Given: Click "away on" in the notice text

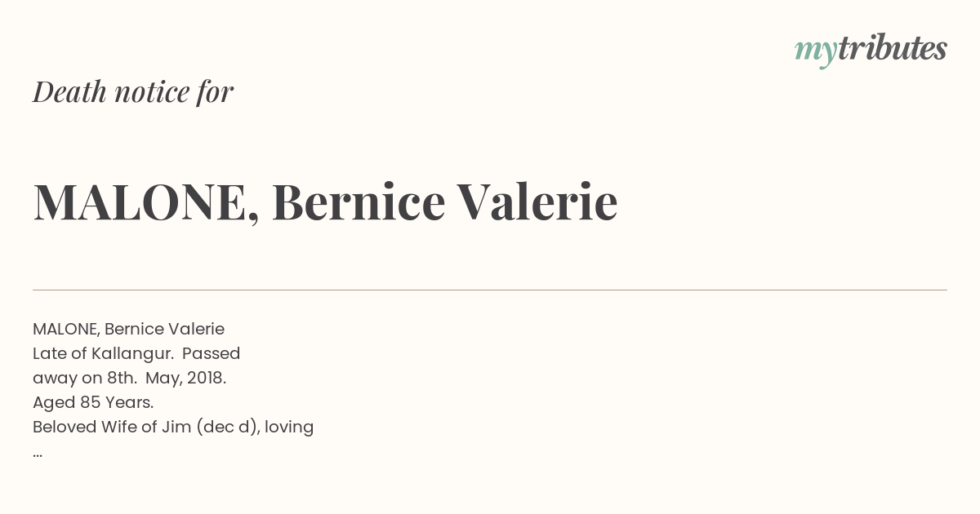Looking at the screenshot, I should (68, 379).
